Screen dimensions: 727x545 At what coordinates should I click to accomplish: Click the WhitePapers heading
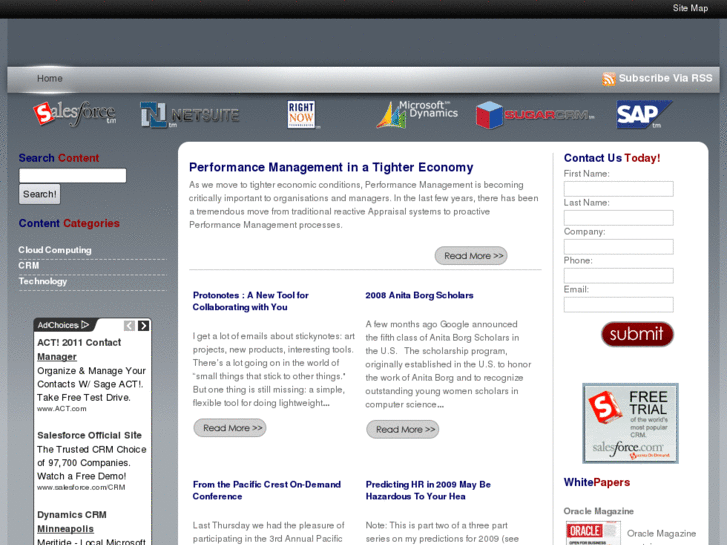click(597, 482)
